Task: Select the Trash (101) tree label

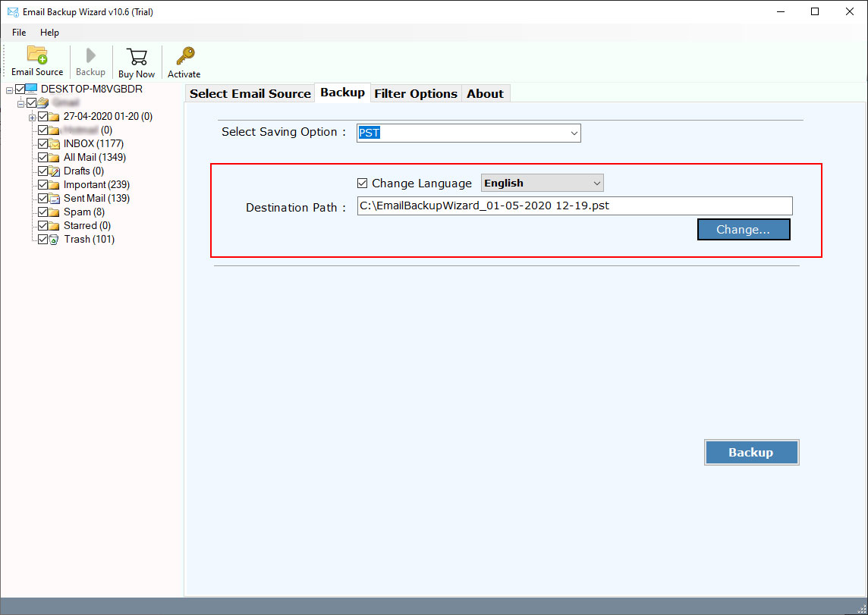Action: click(89, 240)
